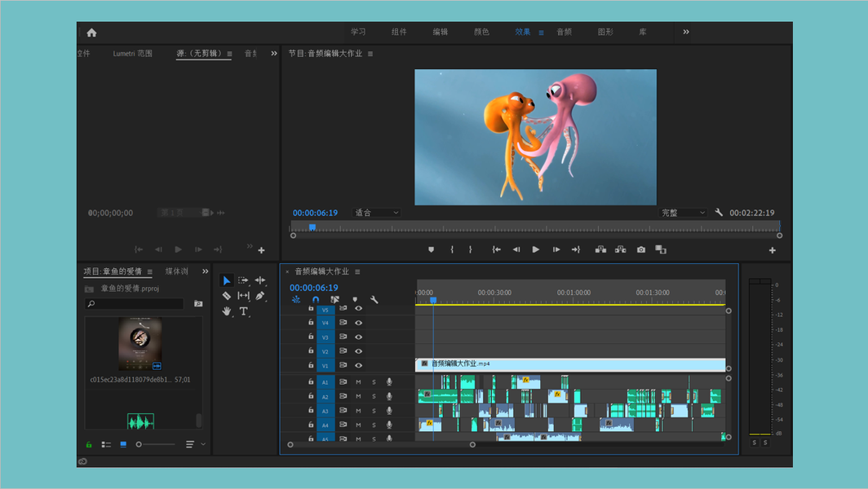Select the Selection tool arrow
This screenshot has height=489, width=868.
tap(227, 280)
